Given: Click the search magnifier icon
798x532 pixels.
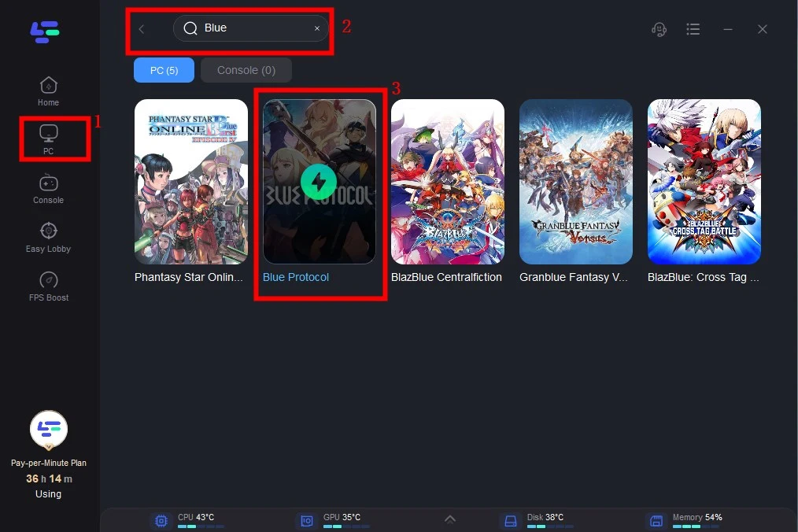Looking at the screenshot, I should (190, 28).
